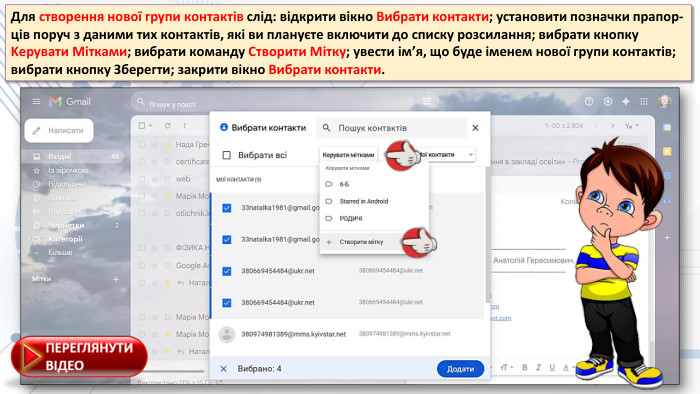Screen dimensions: 700x394
Task: Select Створити мітку menu item
Action: tap(374, 242)
